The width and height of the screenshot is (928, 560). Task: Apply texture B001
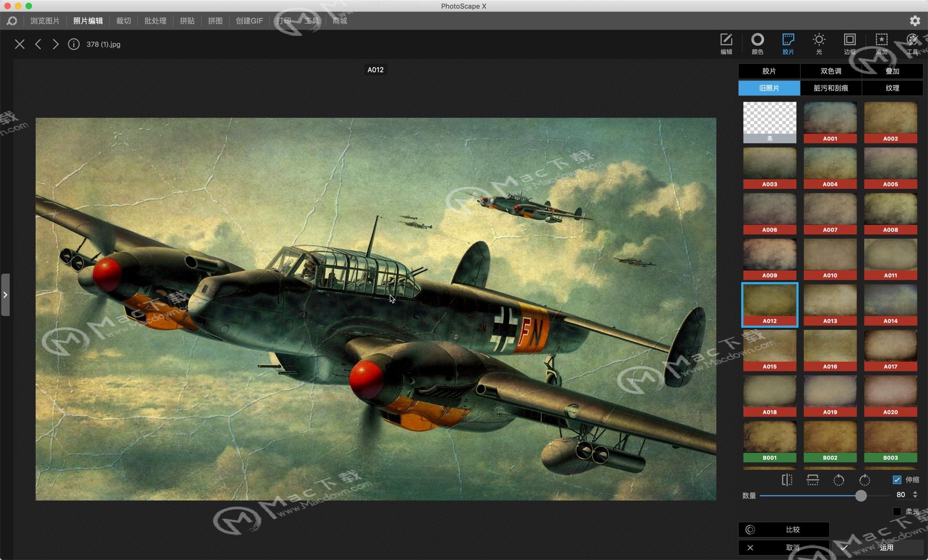tap(769, 442)
